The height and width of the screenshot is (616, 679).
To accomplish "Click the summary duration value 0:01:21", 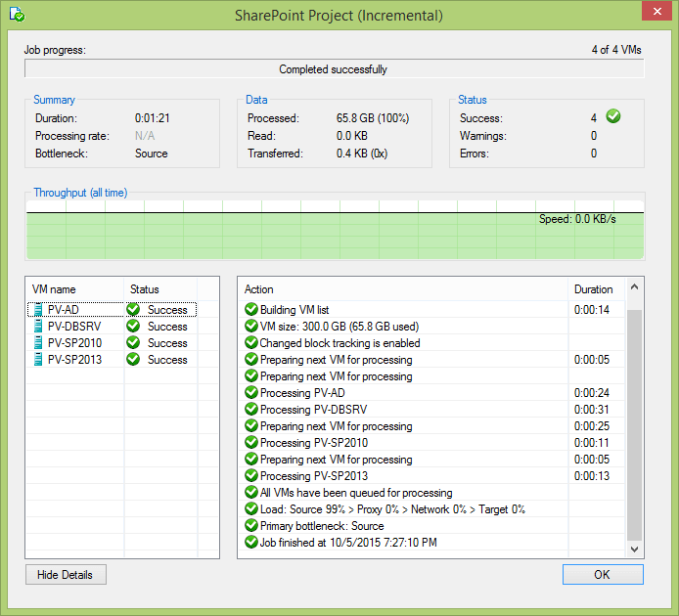I will (x=152, y=118).
